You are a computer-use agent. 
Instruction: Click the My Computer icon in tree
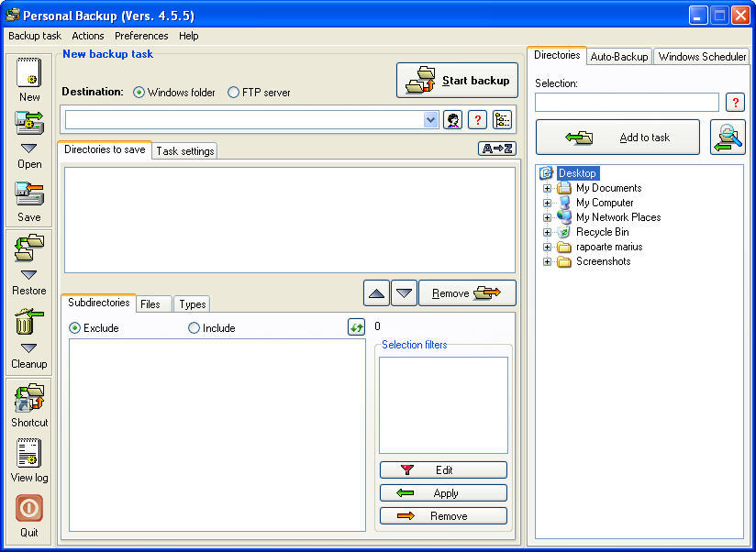click(x=563, y=203)
